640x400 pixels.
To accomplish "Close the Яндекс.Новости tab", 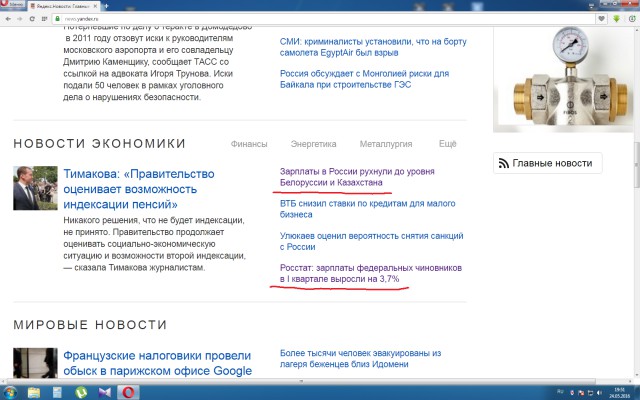I will [96, 6].
